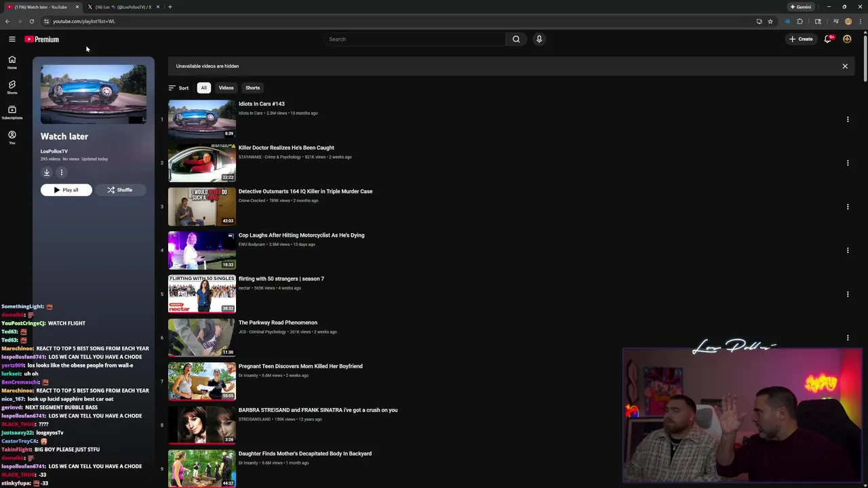
Task: Open the YouTube hamburger guide menu
Action: pos(12,39)
